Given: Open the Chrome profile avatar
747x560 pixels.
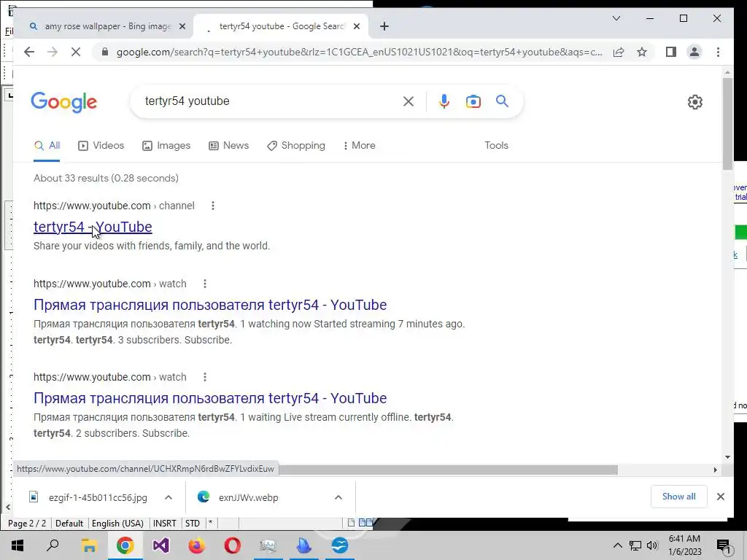Looking at the screenshot, I should pyautogui.click(x=694, y=52).
